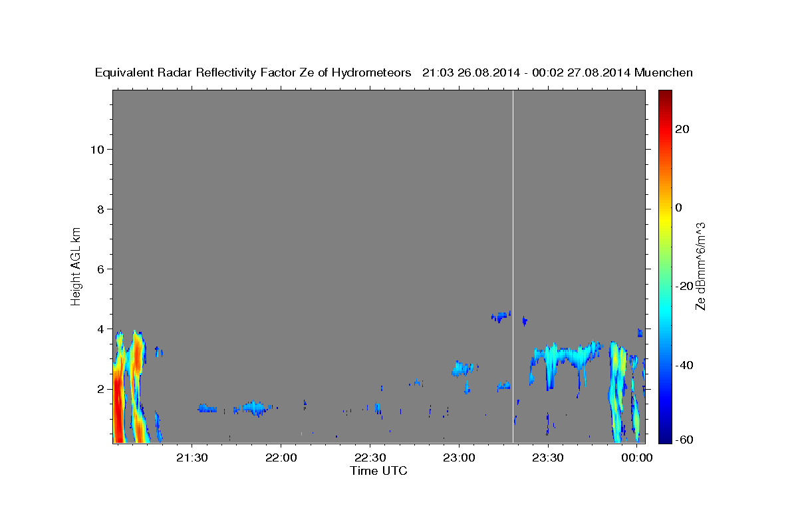Click the height label '8'
This screenshot has width=798, height=532.
tap(101, 209)
